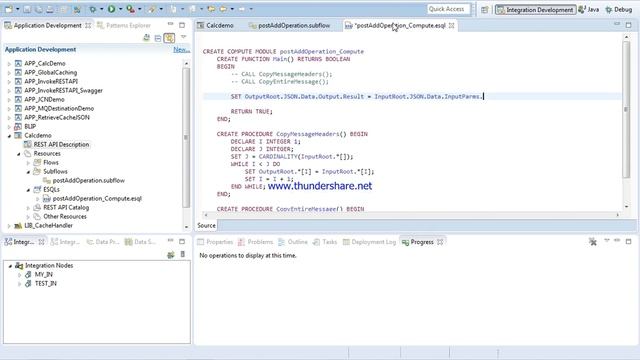Switch to the Calcdemo editor tab
This screenshot has height=360, width=640.
tap(216, 25)
